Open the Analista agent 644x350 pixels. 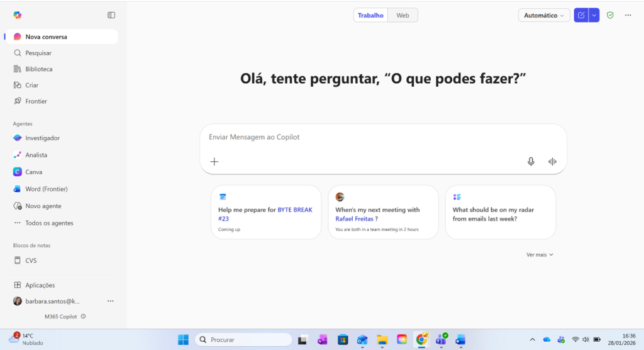click(36, 155)
